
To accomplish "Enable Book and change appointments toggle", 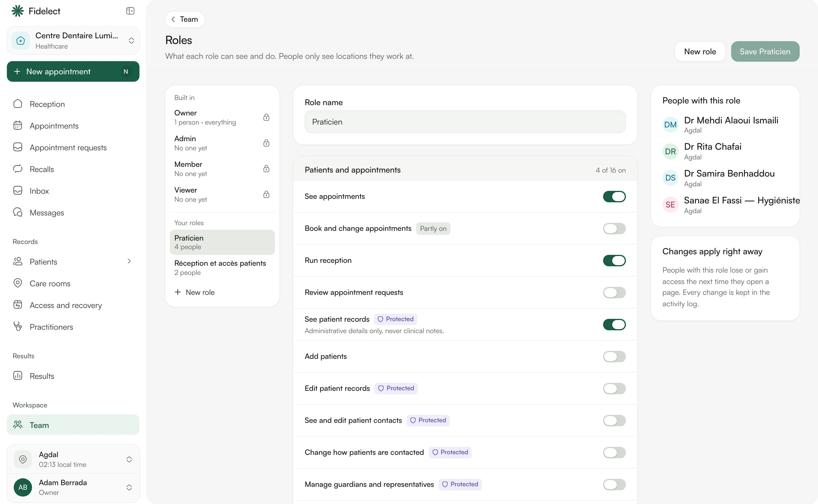I will (614, 229).
